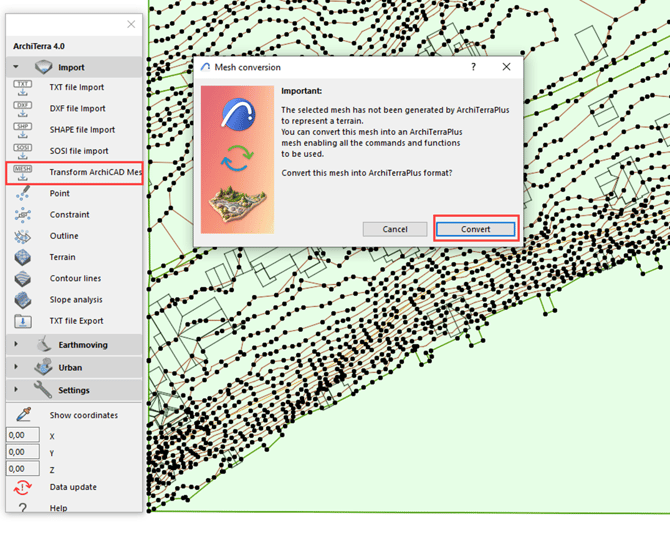Click the DXF file Import icon
Viewport: 670px width, 536px height.
pyautogui.click(x=23, y=109)
